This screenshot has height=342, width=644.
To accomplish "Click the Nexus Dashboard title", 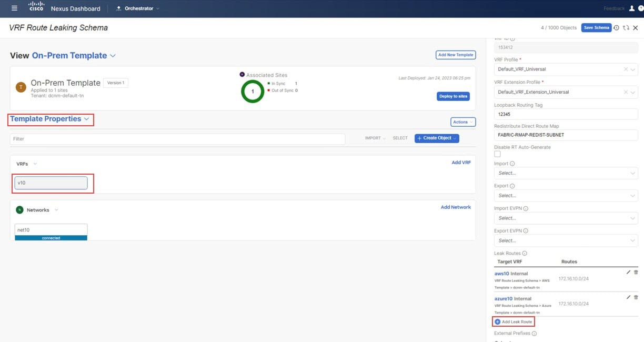I will [x=76, y=9].
